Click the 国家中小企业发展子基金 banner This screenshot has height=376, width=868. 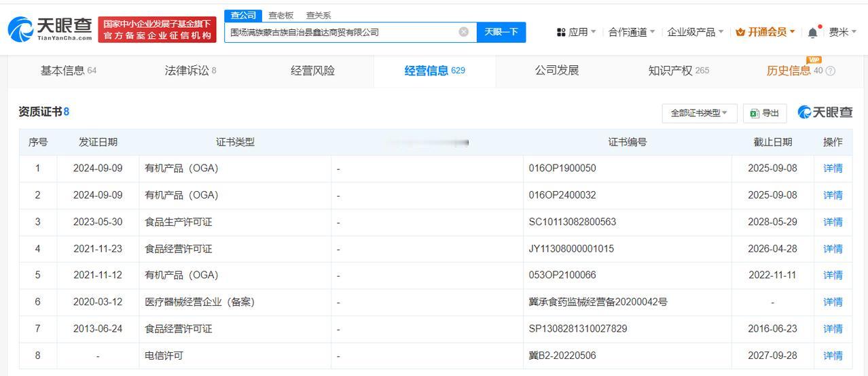point(157,29)
